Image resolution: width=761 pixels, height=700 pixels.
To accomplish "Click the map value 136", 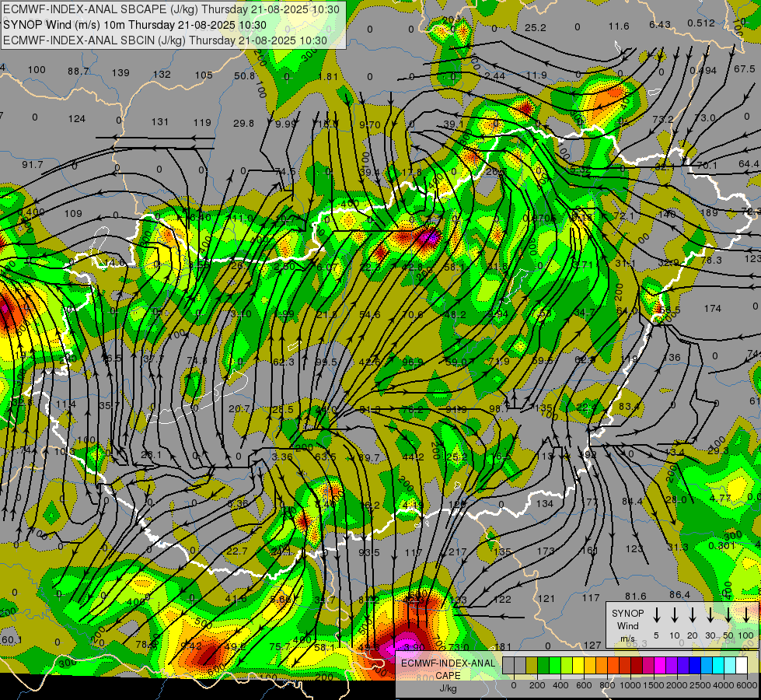I will pos(672,358).
